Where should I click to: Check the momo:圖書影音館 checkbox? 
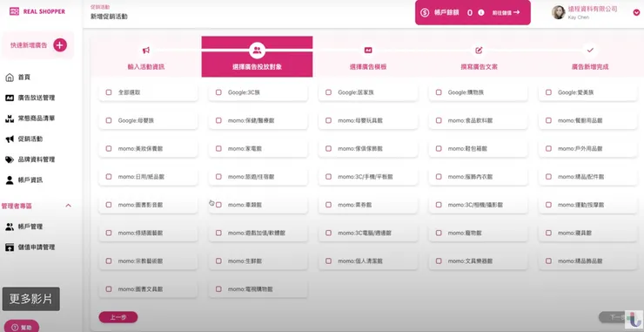click(109, 205)
